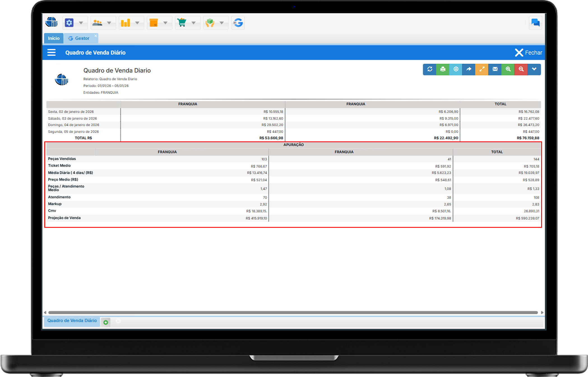Expand the report toolbar chevron menu

pyautogui.click(x=534, y=69)
